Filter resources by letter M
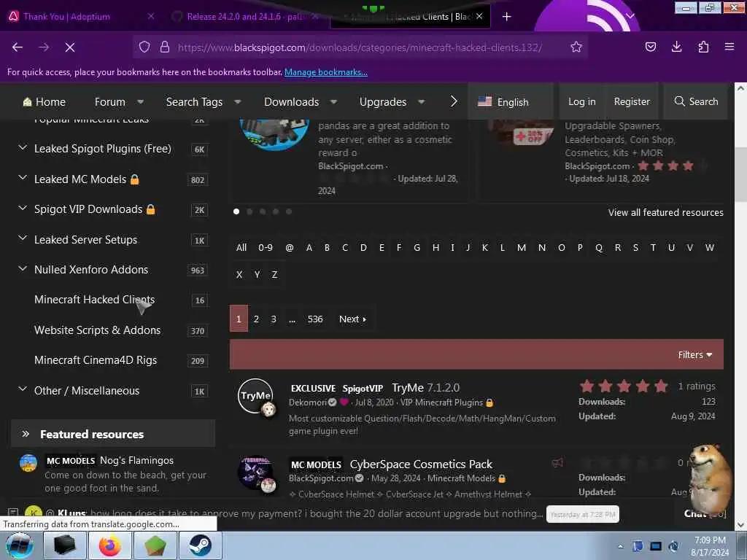 click(x=522, y=248)
